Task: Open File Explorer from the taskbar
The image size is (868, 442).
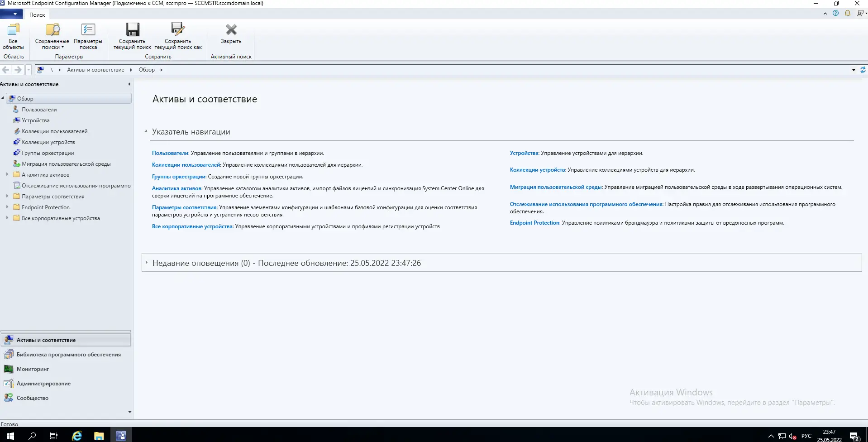Action: [x=99, y=436]
